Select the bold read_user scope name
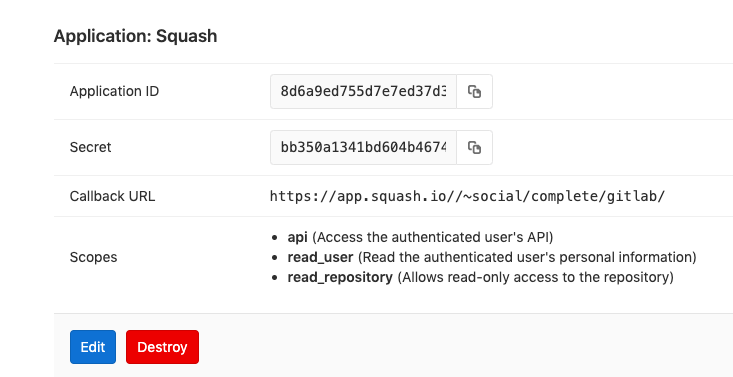This screenshot has height=377, width=733. pyautogui.click(x=320, y=257)
